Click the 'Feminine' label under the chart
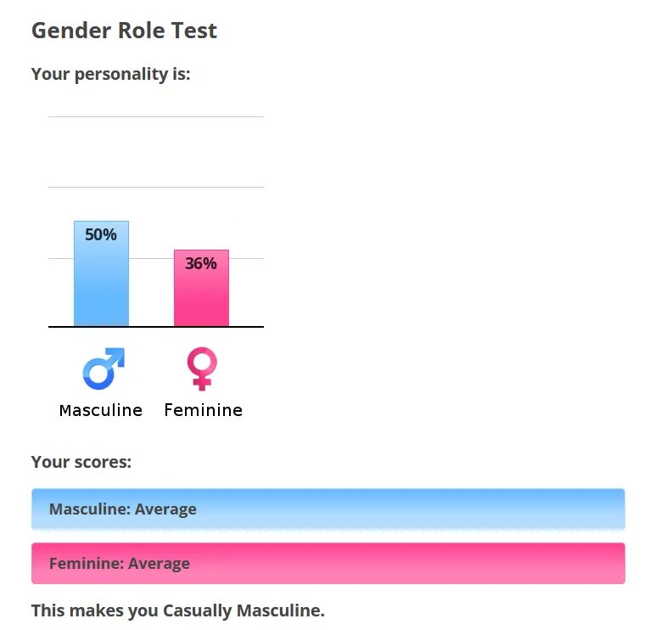The width and height of the screenshot is (672, 630). click(x=203, y=410)
